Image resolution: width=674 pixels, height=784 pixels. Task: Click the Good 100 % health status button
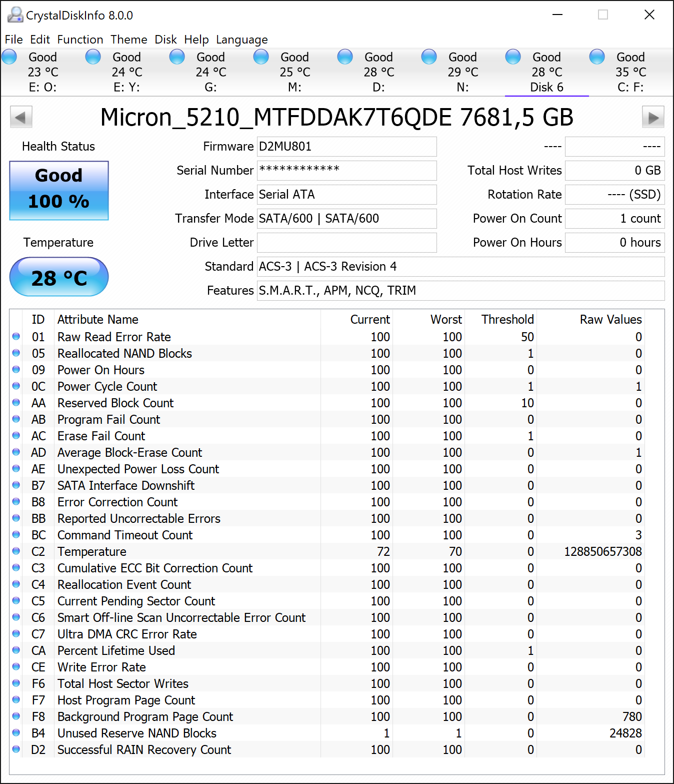click(x=59, y=190)
